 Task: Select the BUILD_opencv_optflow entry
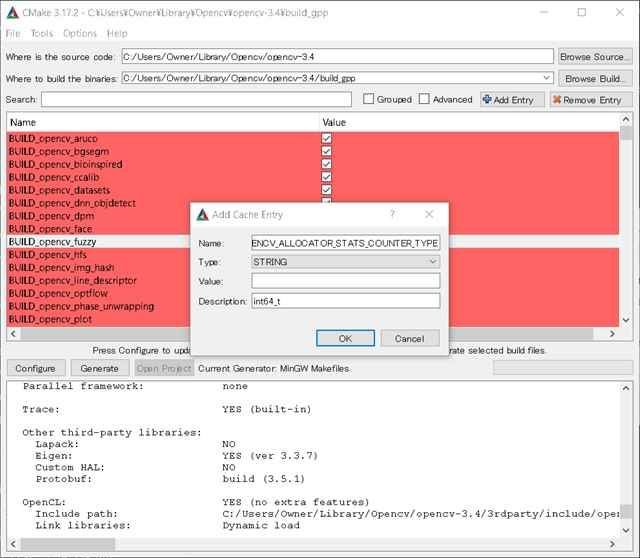click(x=58, y=293)
